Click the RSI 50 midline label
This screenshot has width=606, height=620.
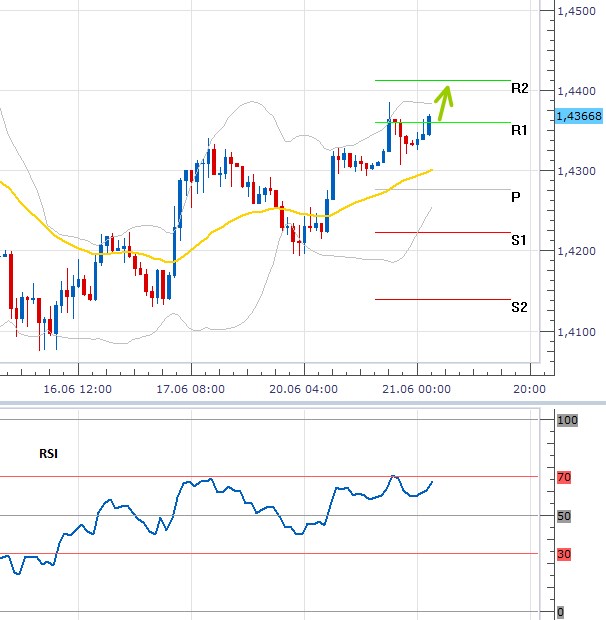pos(564,516)
